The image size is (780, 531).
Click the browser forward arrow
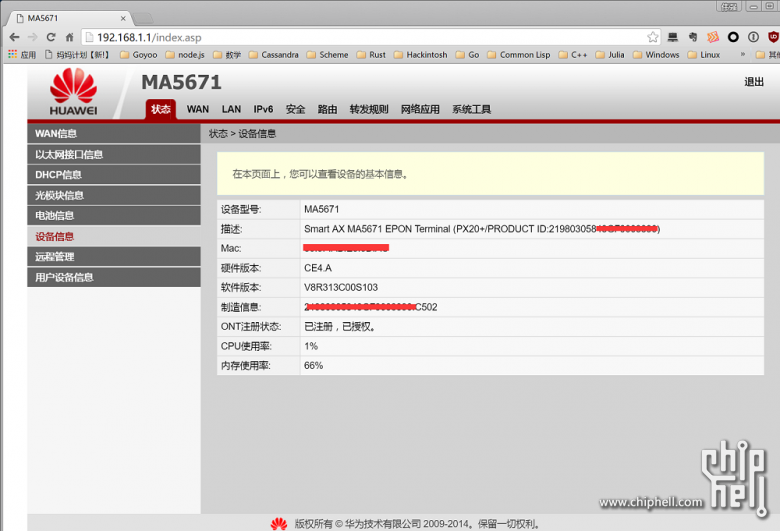pos(33,37)
